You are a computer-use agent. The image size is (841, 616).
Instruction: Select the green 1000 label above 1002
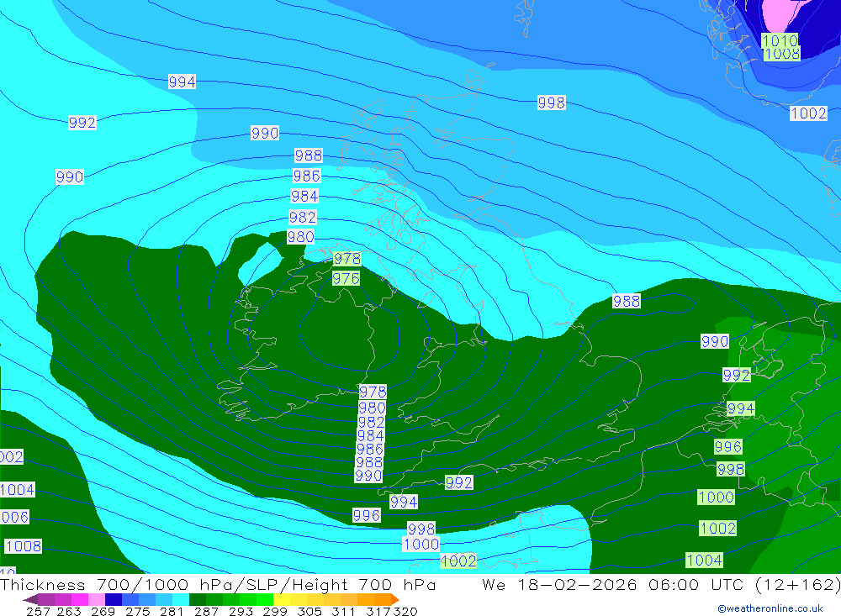coord(716,497)
